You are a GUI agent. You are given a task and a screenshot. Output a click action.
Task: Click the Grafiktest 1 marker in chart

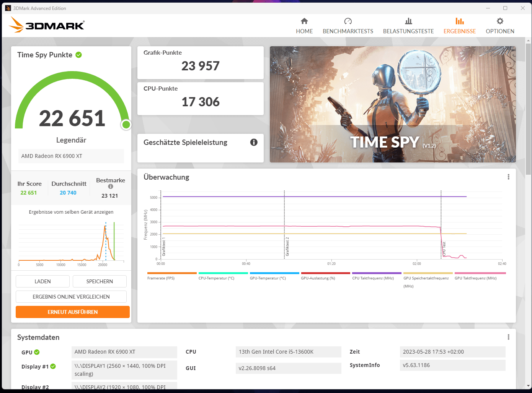164,247
